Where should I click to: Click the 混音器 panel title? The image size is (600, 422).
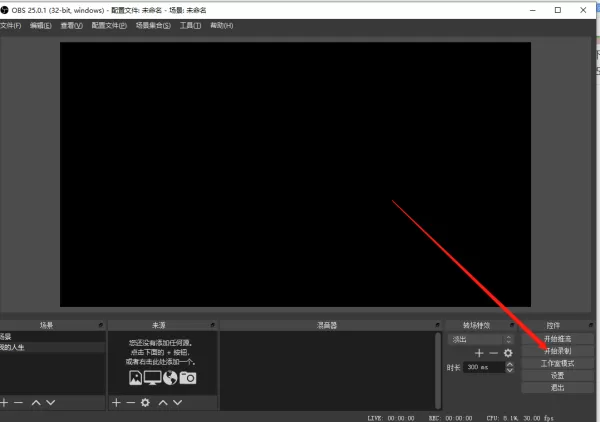coord(327,325)
